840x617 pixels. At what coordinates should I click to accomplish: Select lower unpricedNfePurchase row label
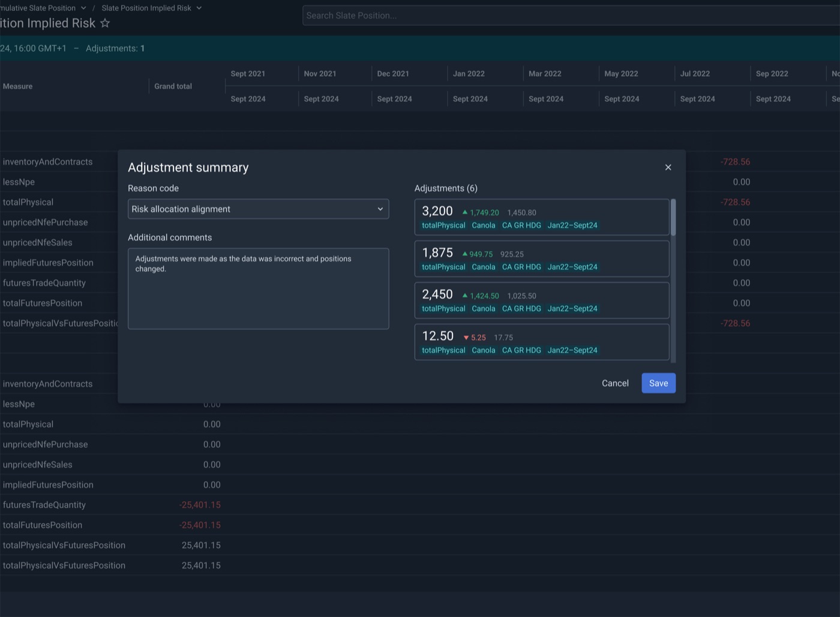click(45, 444)
